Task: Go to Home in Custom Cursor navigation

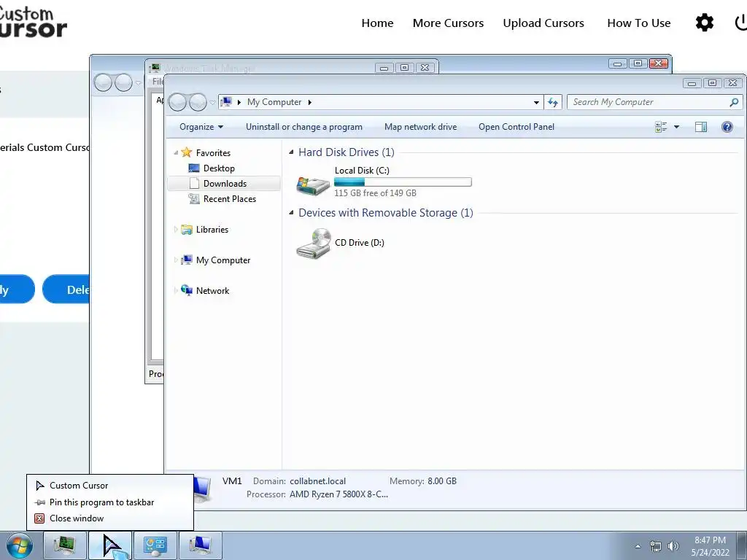Action: [377, 23]
